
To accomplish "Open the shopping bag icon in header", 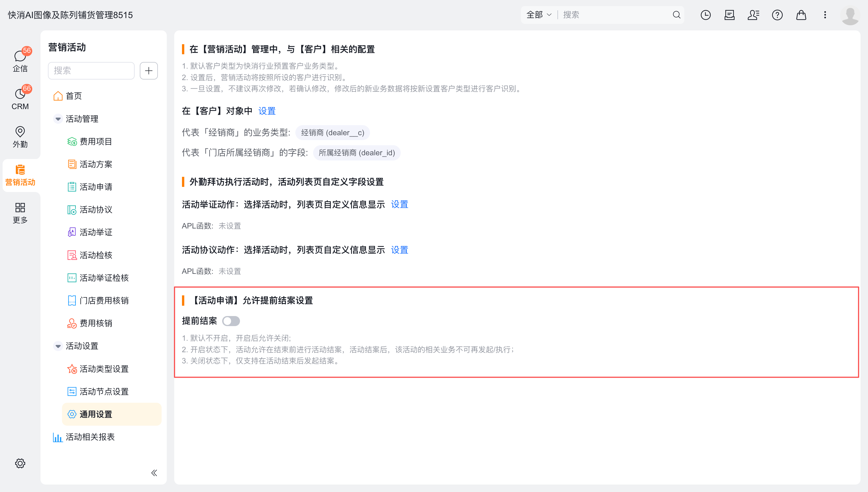I will (801, 15).
